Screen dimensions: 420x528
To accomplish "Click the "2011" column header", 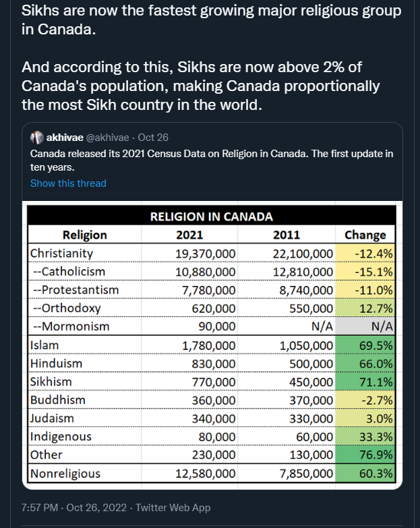I will coord(287,235).
